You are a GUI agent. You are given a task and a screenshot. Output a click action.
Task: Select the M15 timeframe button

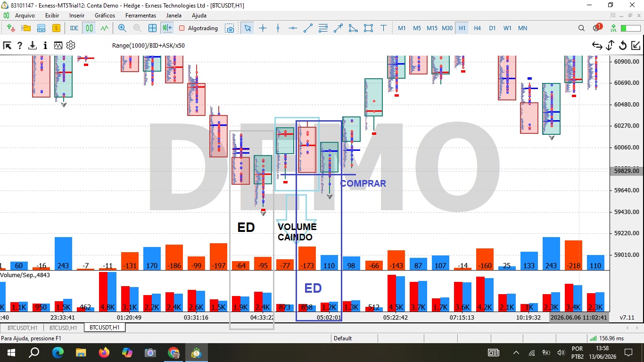[432, 28]
